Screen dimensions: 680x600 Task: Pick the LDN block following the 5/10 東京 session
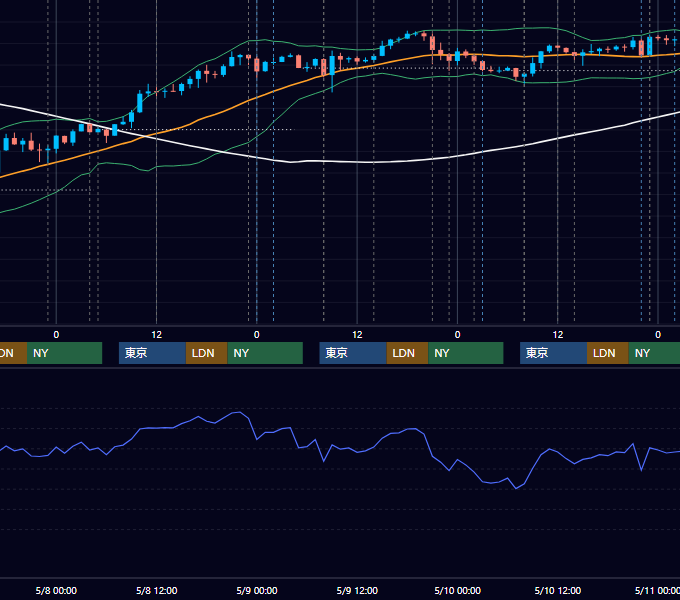tap(608, 353)
